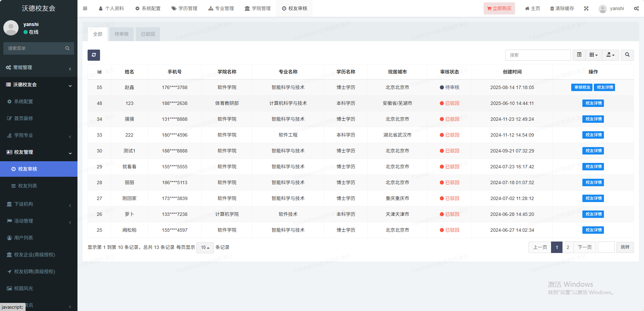This screenshot has width=644, height=311.
Task: Toggle the table card view icon
Action: (x=579, y=55)
